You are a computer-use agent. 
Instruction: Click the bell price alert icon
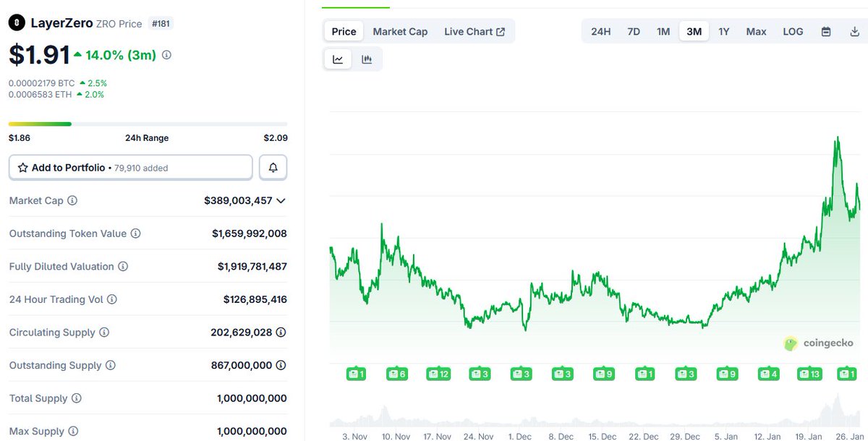(x=273, y=167)
